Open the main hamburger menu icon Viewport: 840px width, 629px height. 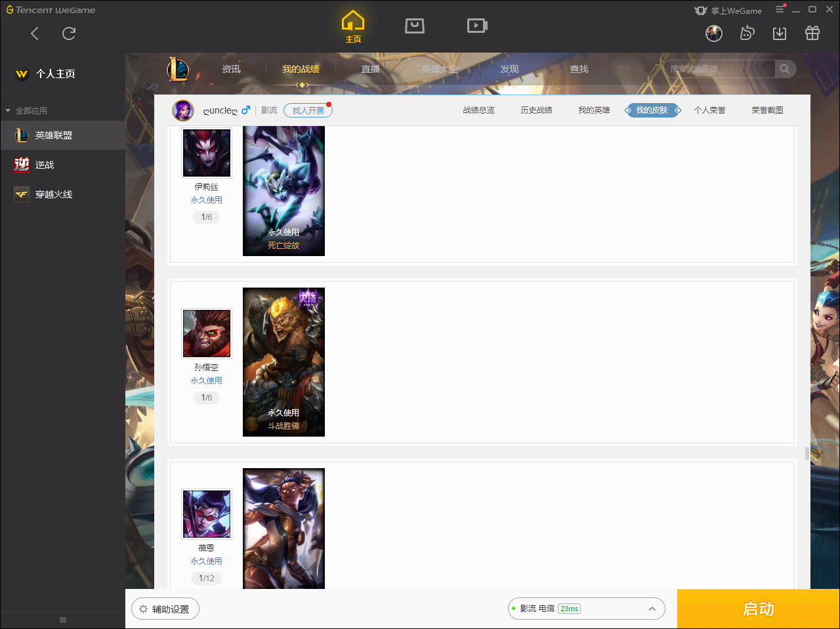(x=780, y=10)
